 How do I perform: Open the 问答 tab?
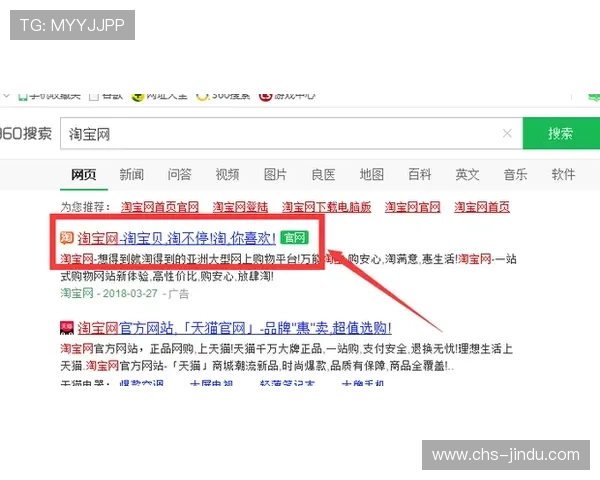pyautogui.click(x=179, y=175)
